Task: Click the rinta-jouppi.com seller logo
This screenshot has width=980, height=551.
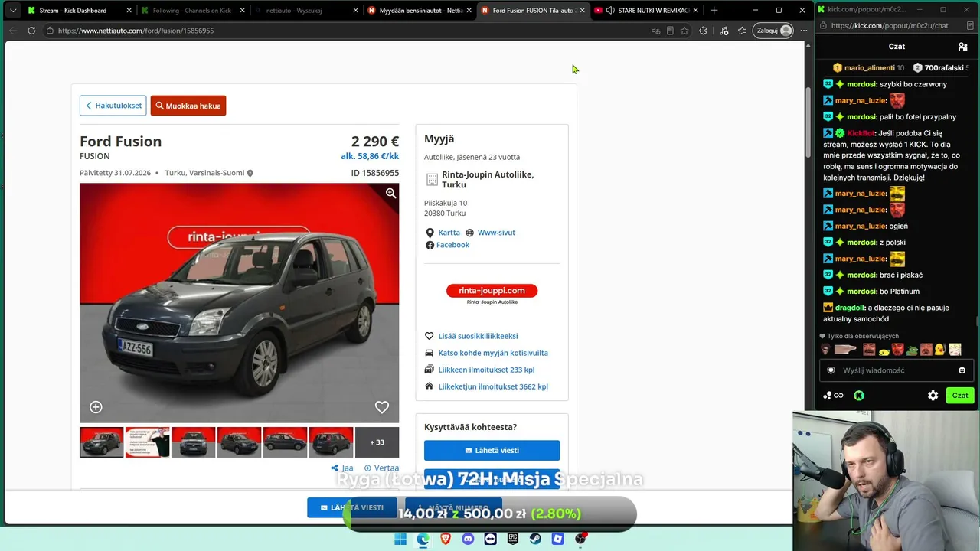Action: [492, 294]
